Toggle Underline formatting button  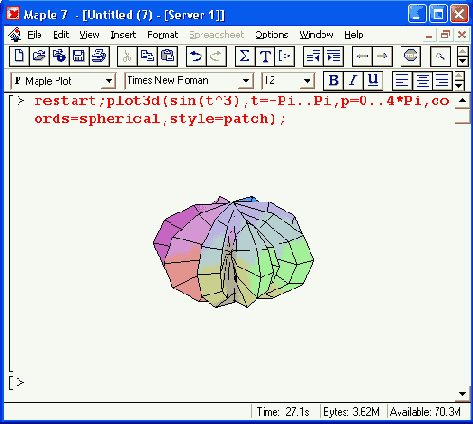[373, 81]
